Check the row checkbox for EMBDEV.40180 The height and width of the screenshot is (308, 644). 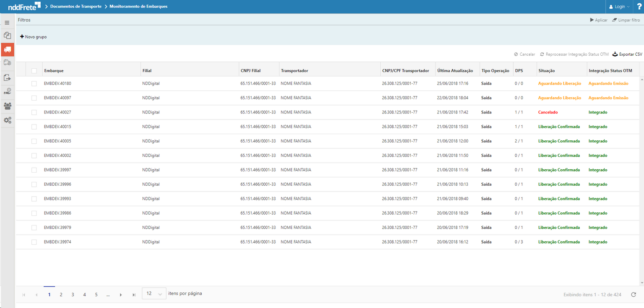click(x=34, y=83)
